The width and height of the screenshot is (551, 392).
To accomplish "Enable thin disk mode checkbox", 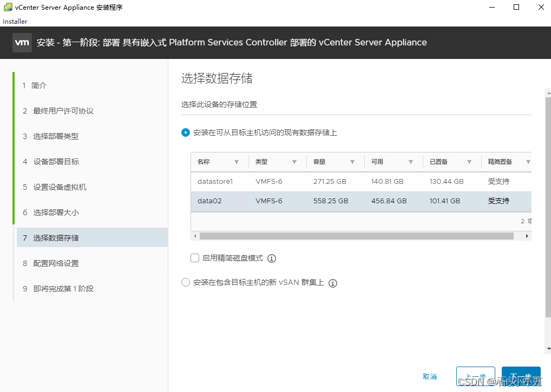I will point(195,258).
